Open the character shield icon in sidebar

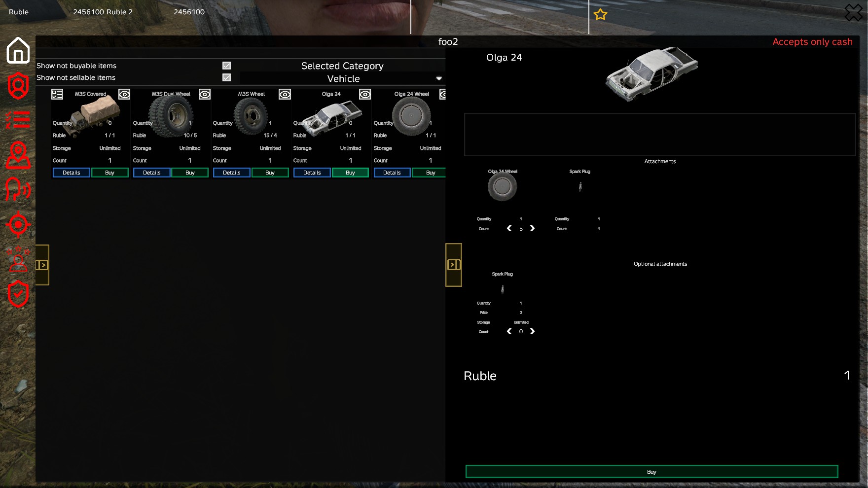tap(18, 86)
